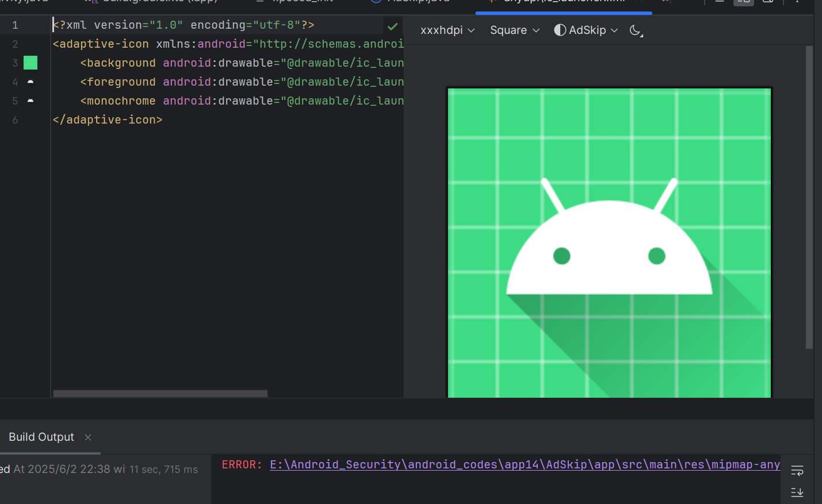Toggle night mode moon icon
The width and height of the screenshot is (822, 504).
pos(636,30)
